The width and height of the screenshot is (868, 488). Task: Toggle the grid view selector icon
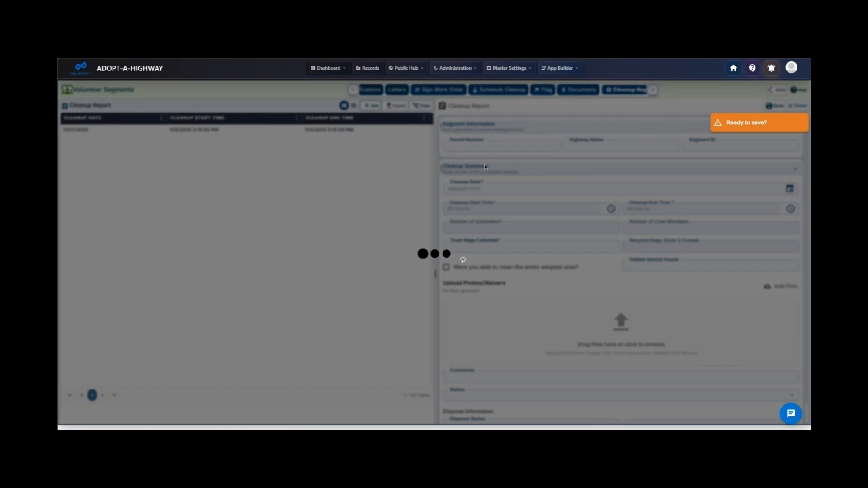[x=354, y=105]
